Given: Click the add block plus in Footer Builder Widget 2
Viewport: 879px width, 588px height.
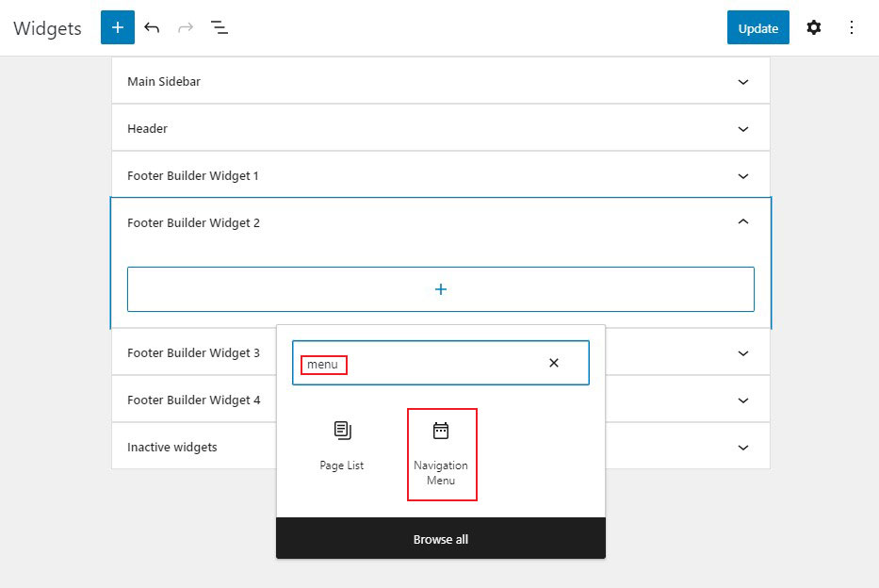Looking at the screenshot, I should pyautogui.click(x=441, y=289).
